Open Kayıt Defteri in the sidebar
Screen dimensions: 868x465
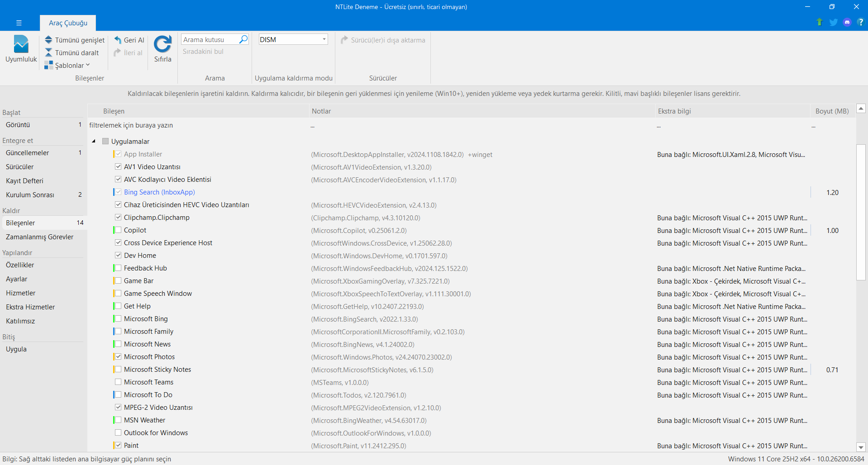tap(43, 181)
